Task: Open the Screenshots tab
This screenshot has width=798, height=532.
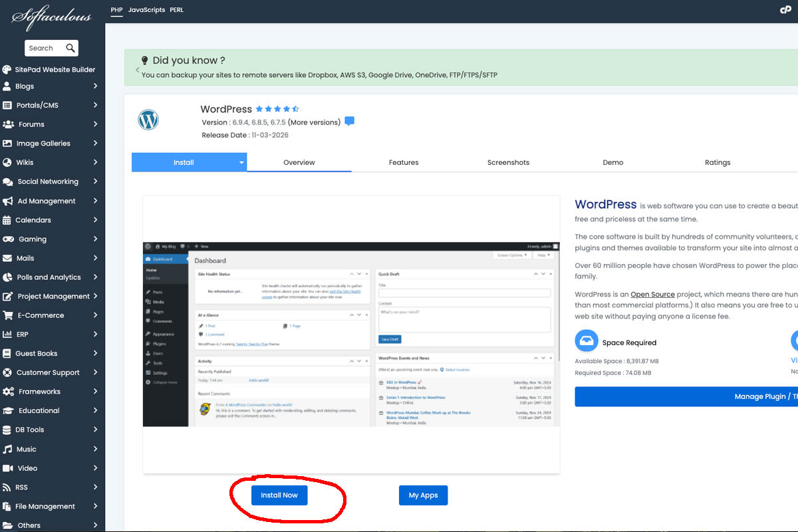Action: click(508, 162)
